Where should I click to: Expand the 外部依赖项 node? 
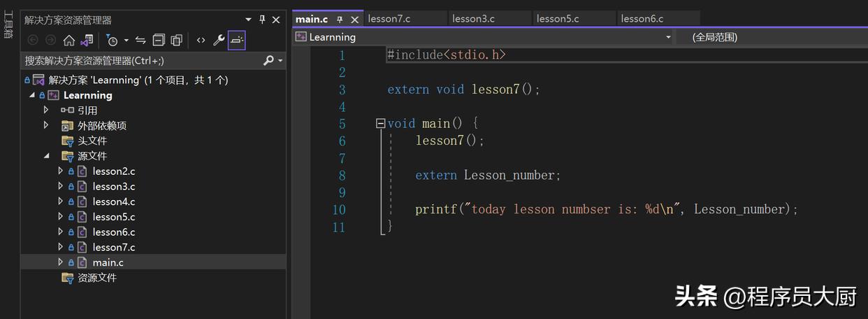[x=46, y=125]
